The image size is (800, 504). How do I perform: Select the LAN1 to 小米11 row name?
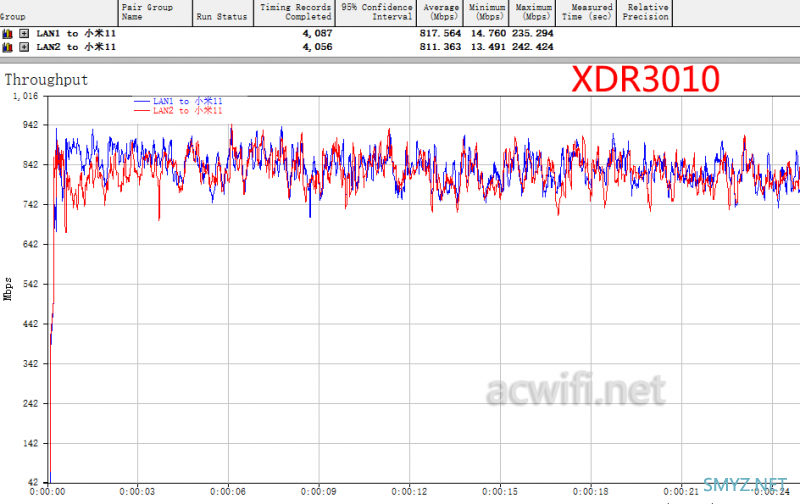coord(76,34)
